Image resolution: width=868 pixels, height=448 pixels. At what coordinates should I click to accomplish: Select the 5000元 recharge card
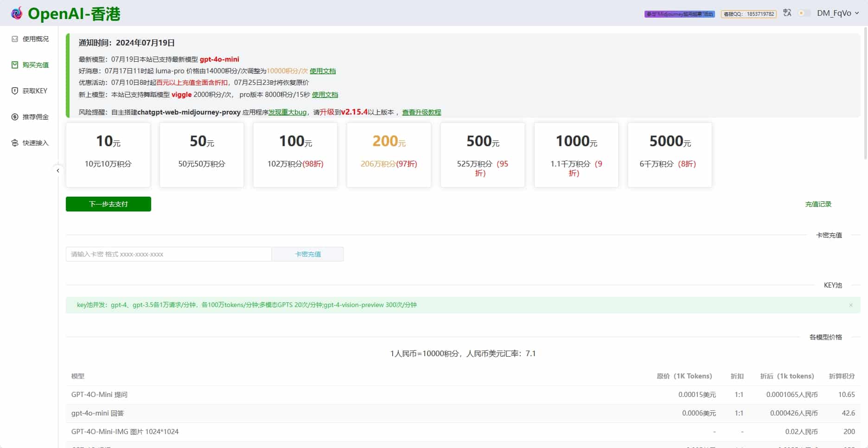pos(670,155)
